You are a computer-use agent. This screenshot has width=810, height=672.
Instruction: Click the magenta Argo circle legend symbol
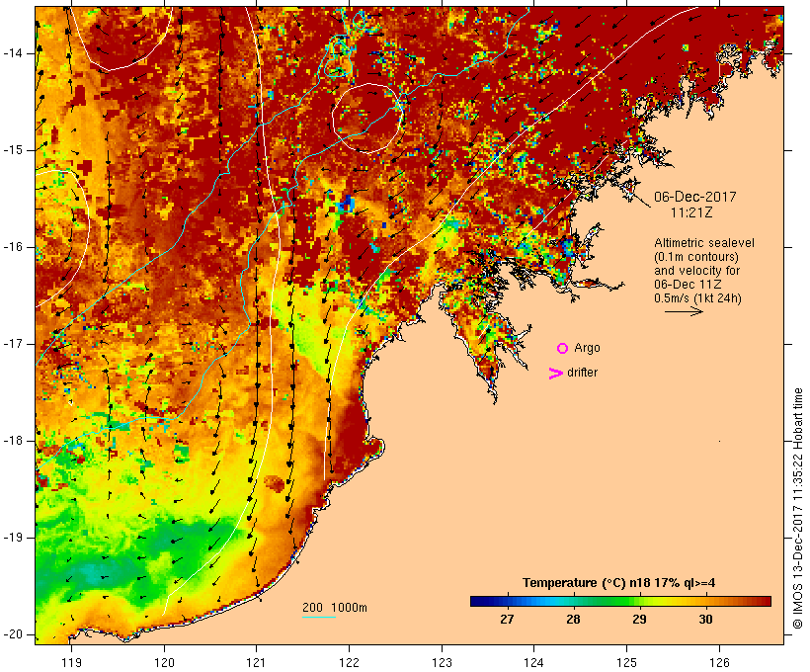562,349
